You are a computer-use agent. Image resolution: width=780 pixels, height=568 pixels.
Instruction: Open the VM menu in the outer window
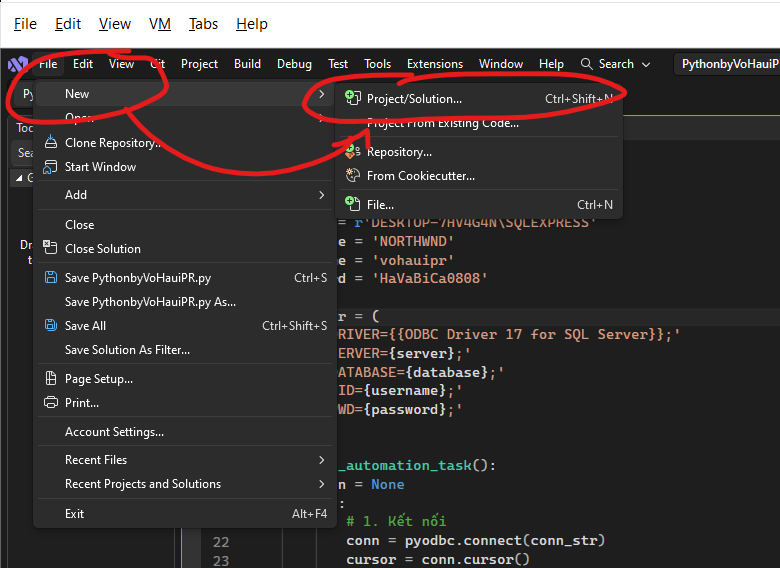(159, 24)
